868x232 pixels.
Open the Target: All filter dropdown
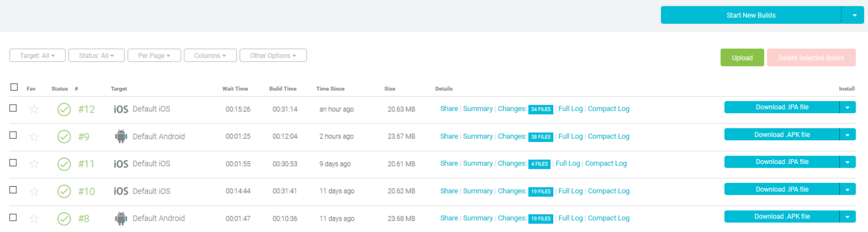tap(38, 55)
